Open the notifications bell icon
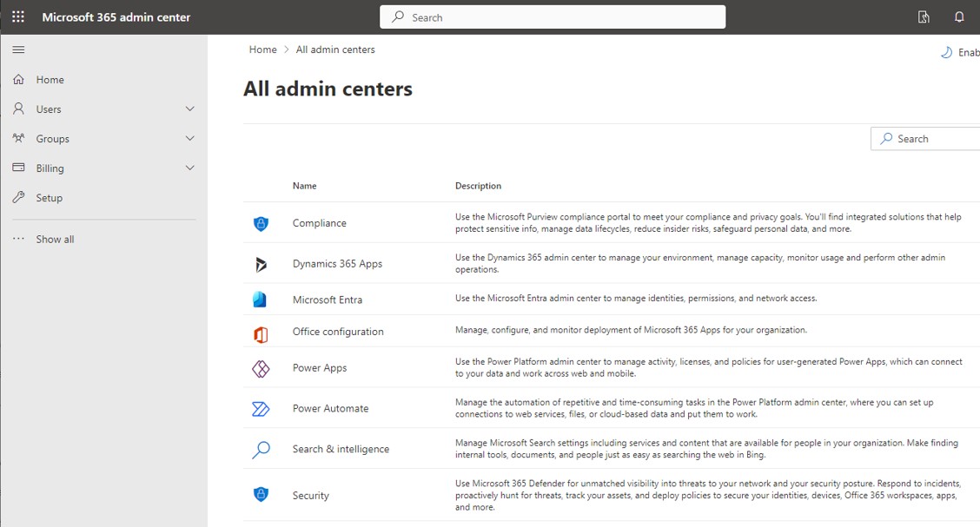The width and height of the screenshot is (980, 527). point(959,17)
